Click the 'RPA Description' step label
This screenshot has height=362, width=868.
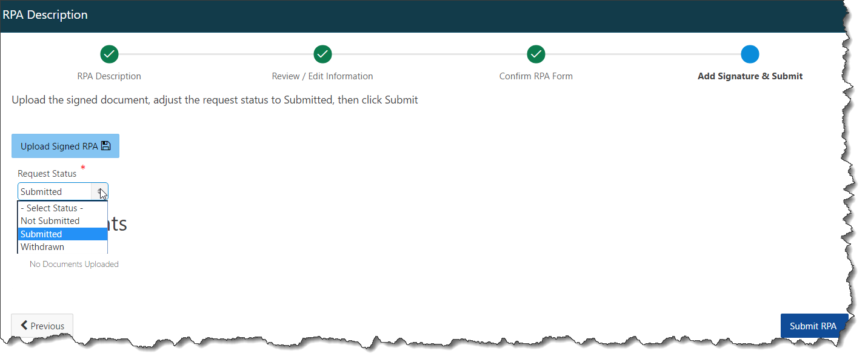[109, 76]
